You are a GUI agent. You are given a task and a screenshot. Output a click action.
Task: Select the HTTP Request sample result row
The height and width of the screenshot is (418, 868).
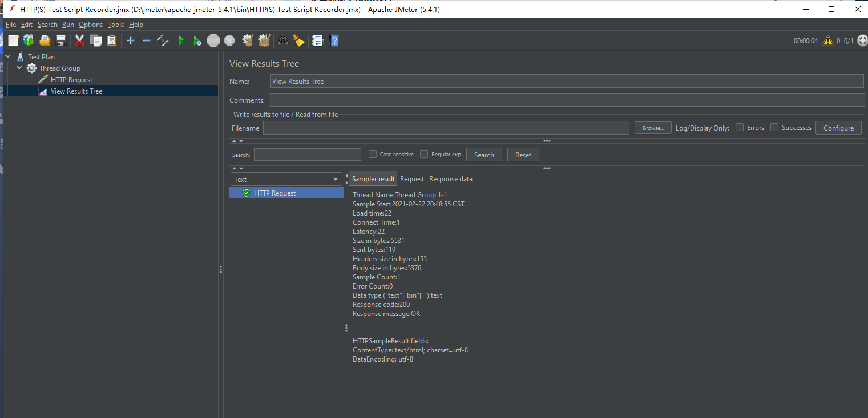(286, 193)
